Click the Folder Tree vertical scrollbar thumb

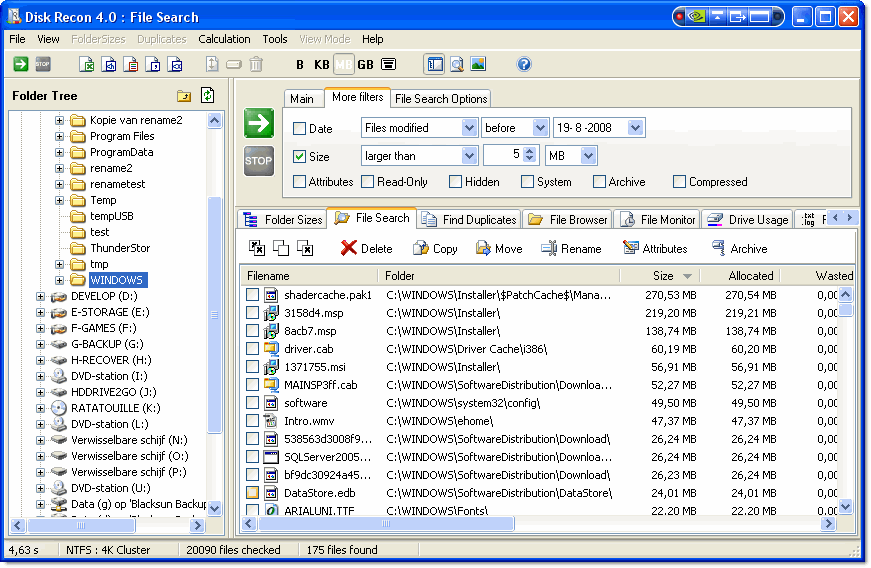click(x=214, y=315)
